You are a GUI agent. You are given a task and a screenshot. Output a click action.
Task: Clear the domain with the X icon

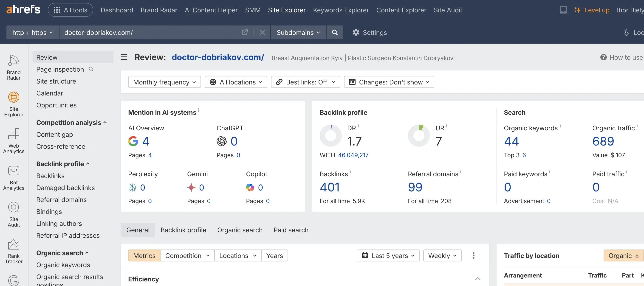pos(262,32)
